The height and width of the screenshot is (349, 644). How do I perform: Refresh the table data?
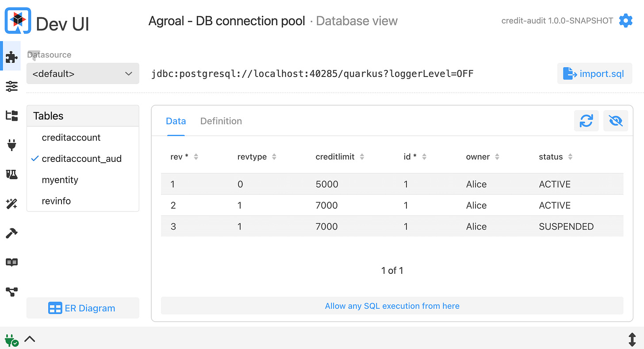click(x=586, y=121)
